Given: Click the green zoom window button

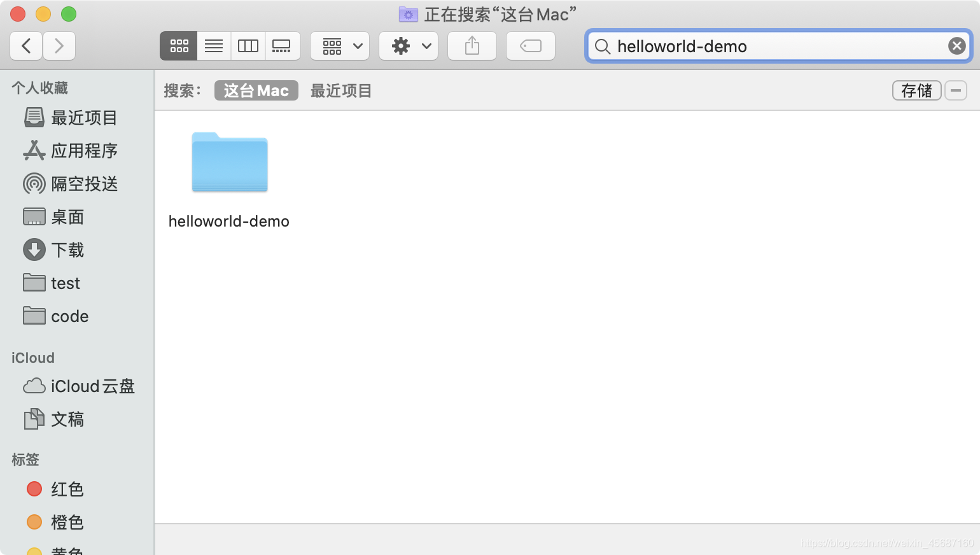Looking at the screenshot, I should click(x=69, y=14).
